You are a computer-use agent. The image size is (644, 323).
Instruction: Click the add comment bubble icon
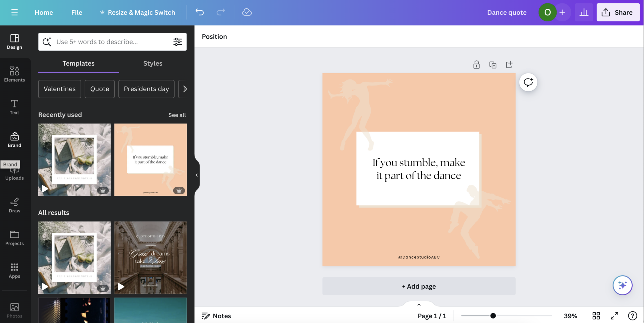click(528, 82)
